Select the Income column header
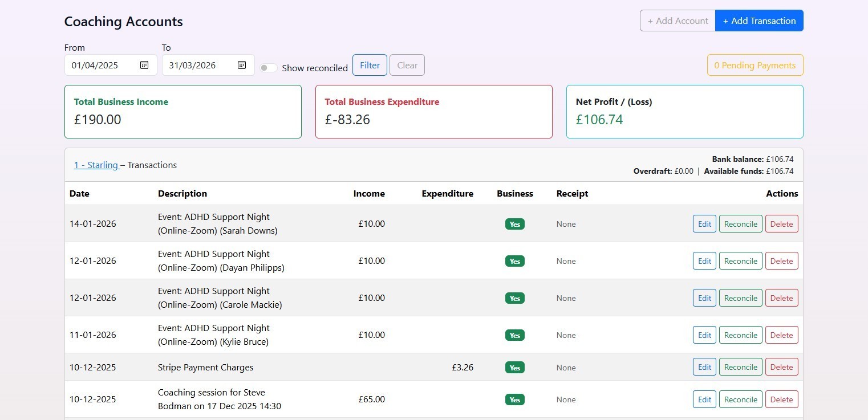The width and height of the screenshot is (868, 420). coord(369,193)
